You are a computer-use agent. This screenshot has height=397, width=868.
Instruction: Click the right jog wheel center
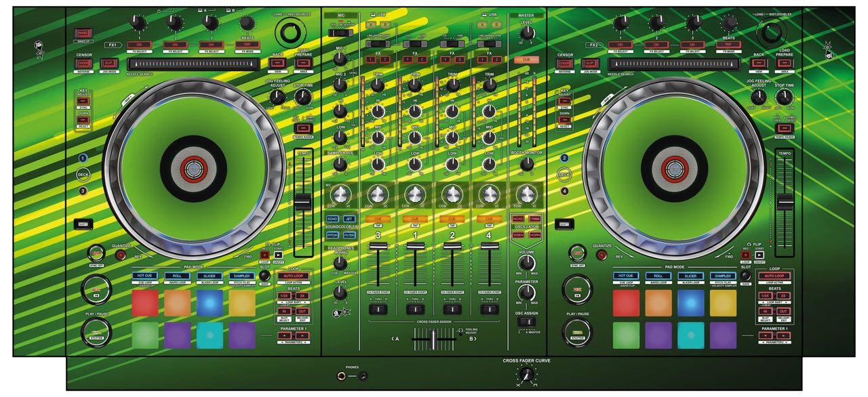(x=673, y=169)
